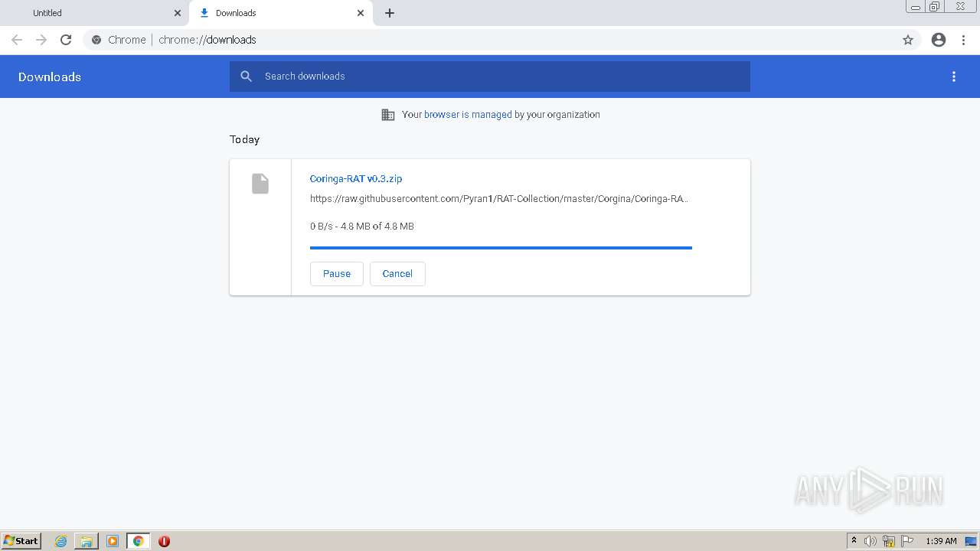The height and width of the screenshot is (551, 980).
Task: Click the managed organization building icon
Action: tap(388, 115)
